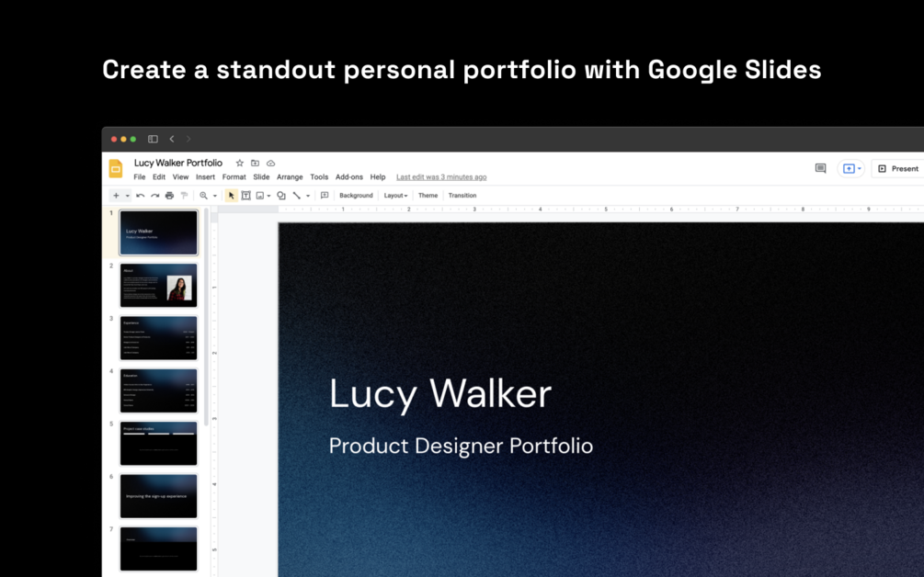
Task: Open the Layout dropdown
Action: (396, 196)
